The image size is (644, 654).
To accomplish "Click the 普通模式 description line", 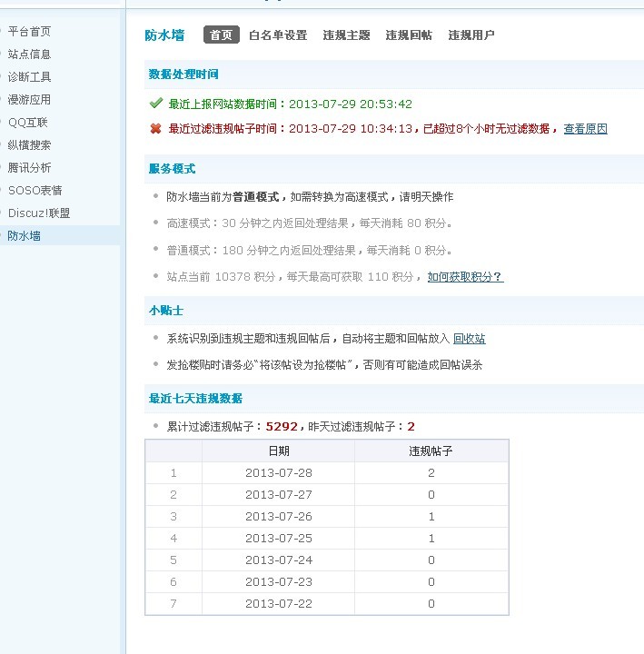I will point(310,251).
